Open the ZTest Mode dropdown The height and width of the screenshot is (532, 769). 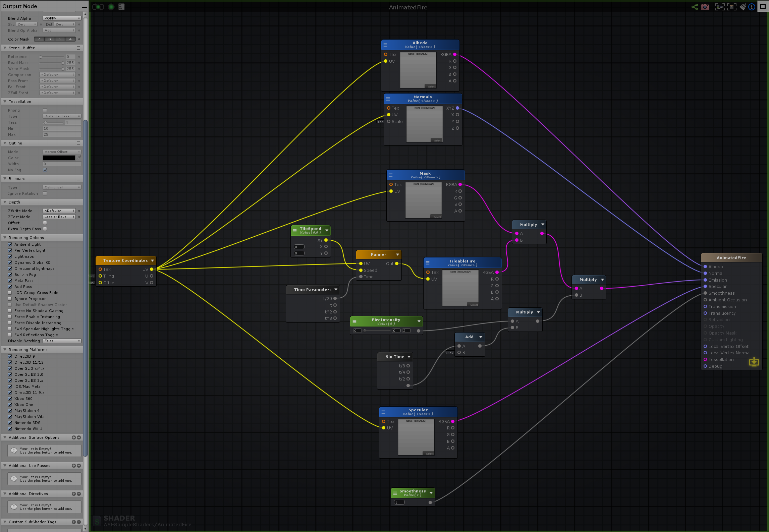coord(59,217)
